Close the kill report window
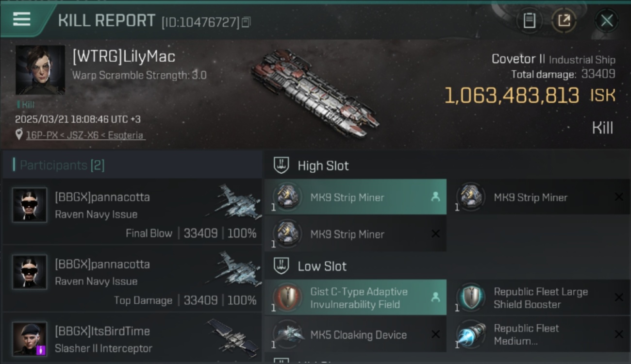631x364 pixels. coord(607,20)
